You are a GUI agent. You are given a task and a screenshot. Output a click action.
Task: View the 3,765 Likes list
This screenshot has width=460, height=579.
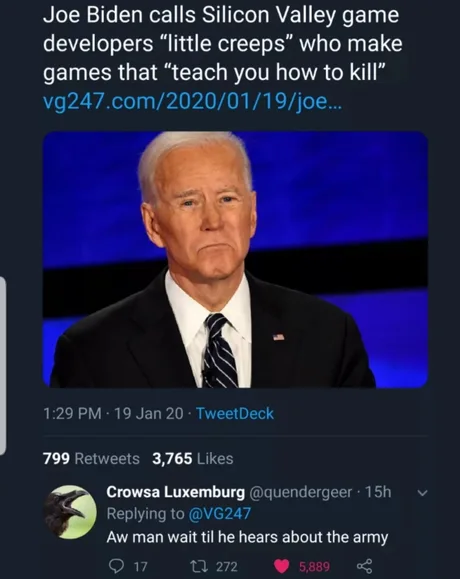coord(193,459)
